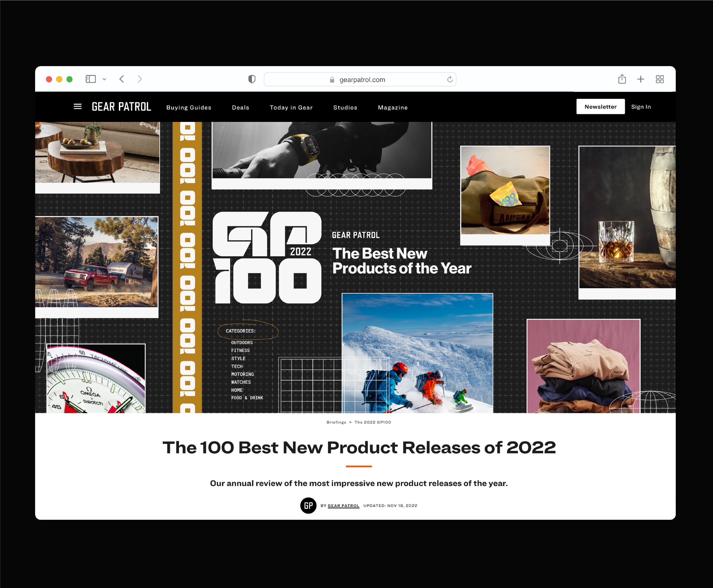Image resolution: width=713 pixels, height=588 pixels.
Task: Click the Briefings breadcrumb link
Action: click(x=336, y=422)
